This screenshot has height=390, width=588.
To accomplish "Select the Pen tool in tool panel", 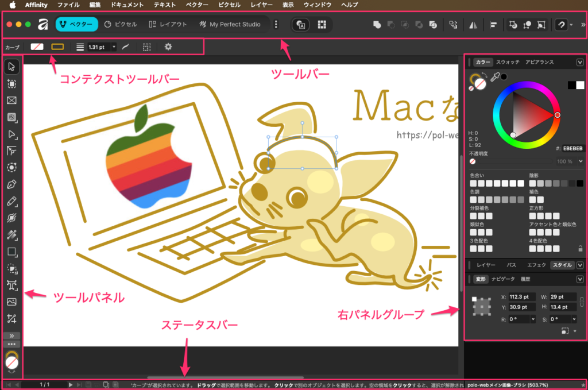I will click(12, 185).
